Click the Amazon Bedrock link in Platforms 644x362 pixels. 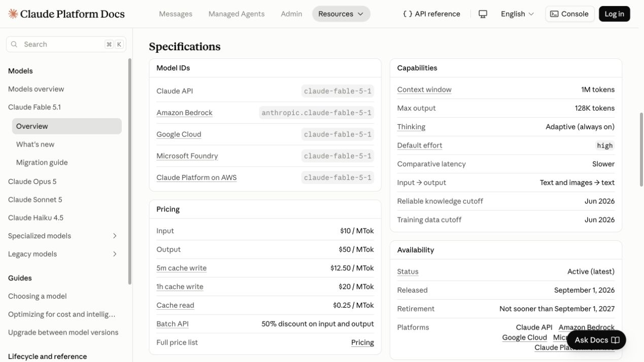click(x=586, y=328)
